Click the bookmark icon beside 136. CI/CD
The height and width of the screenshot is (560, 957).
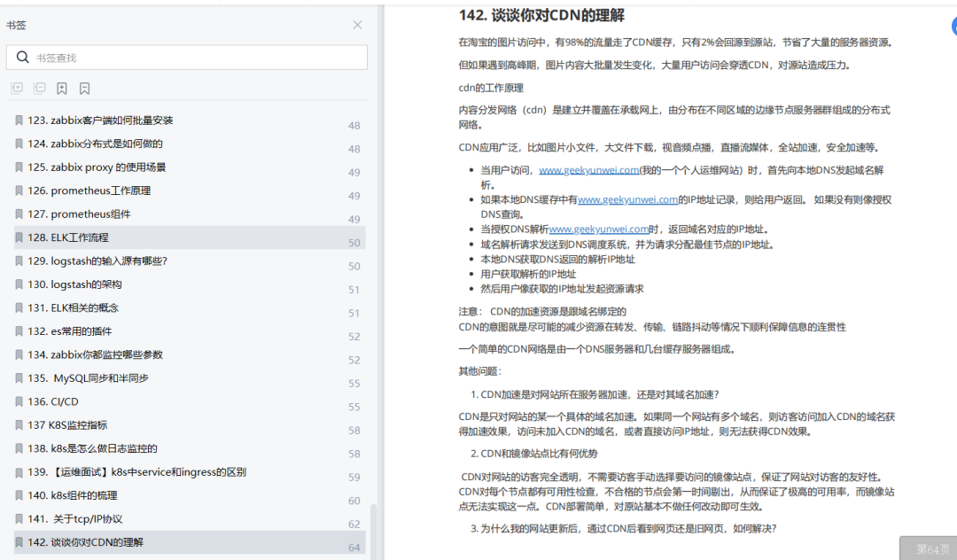19,401
